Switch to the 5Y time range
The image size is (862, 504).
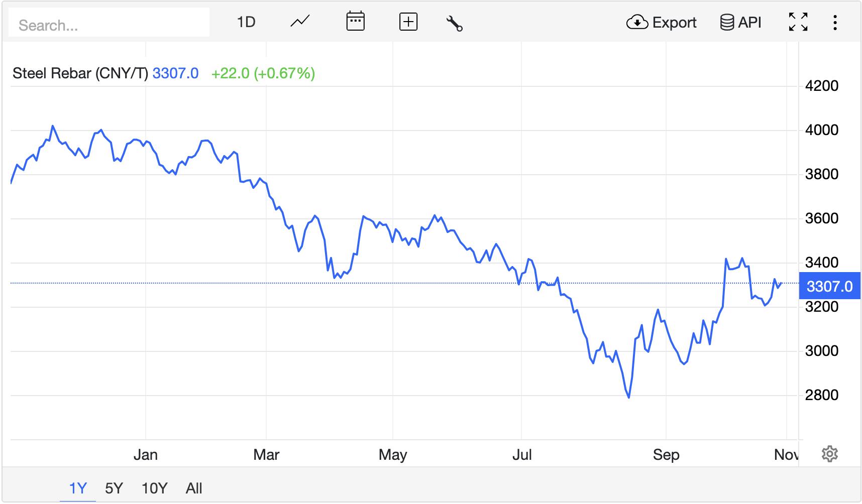[x=114, y=488]
